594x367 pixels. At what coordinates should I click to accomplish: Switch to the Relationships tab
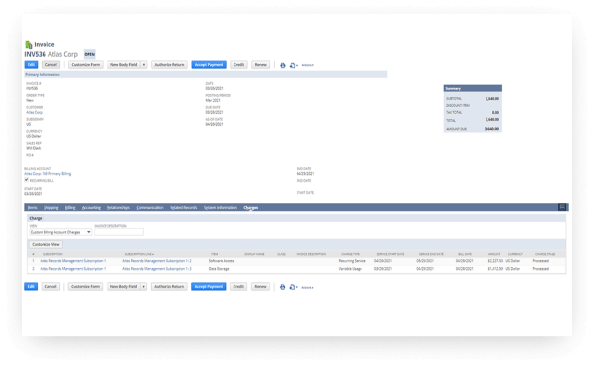pos(118,208)
